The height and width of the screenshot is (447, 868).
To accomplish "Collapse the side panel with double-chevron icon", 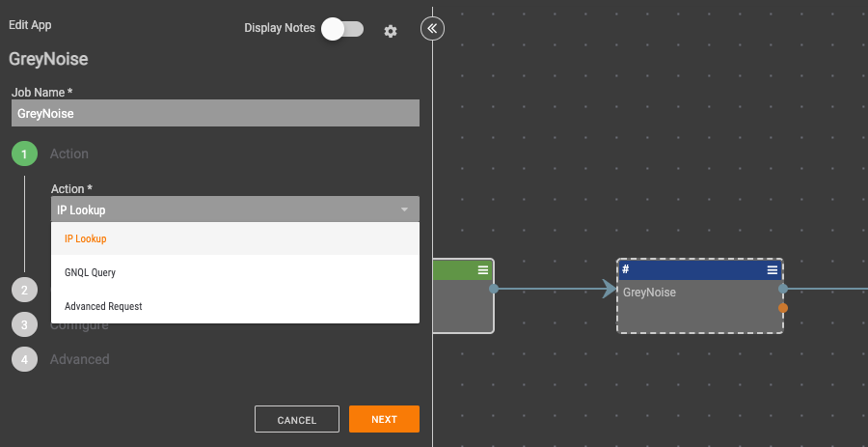I will (432, 29).
